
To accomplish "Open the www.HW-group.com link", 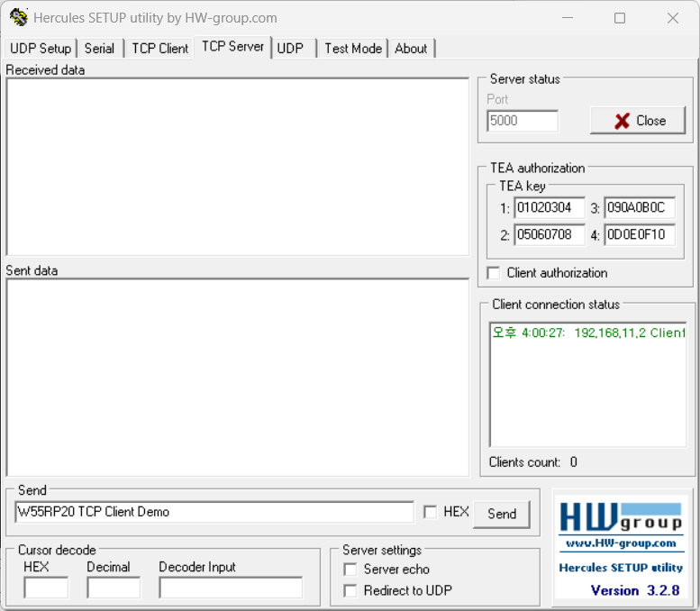I will pyautogui.click(x=620, y=543).
